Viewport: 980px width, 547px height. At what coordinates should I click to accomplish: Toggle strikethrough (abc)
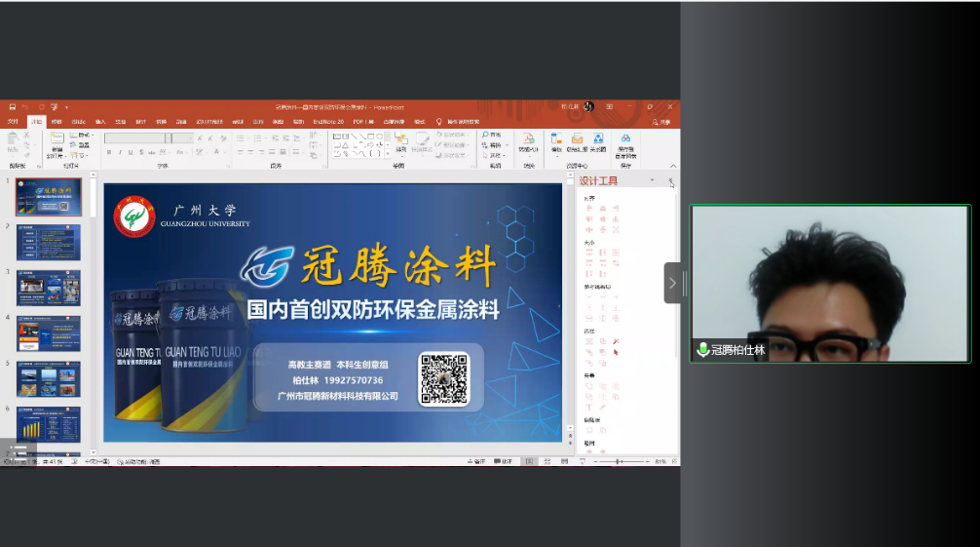pyautogui.click(x=152, y=152)
